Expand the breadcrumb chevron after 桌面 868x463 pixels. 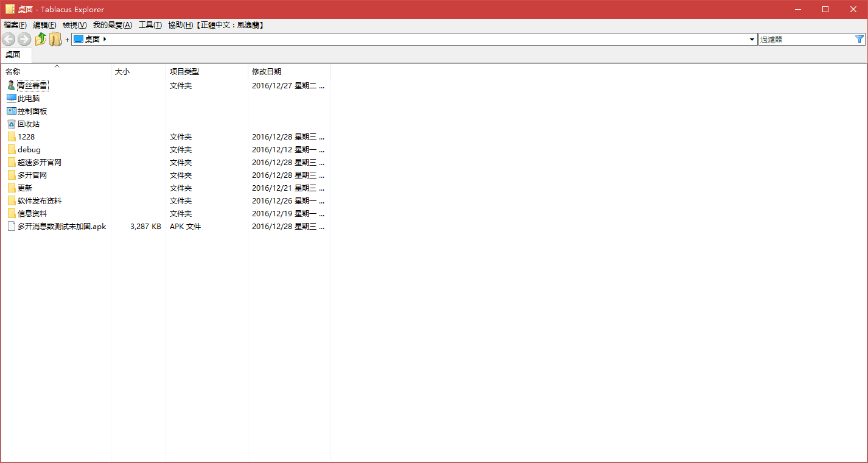pyautogui.click(x=103, y=38)
